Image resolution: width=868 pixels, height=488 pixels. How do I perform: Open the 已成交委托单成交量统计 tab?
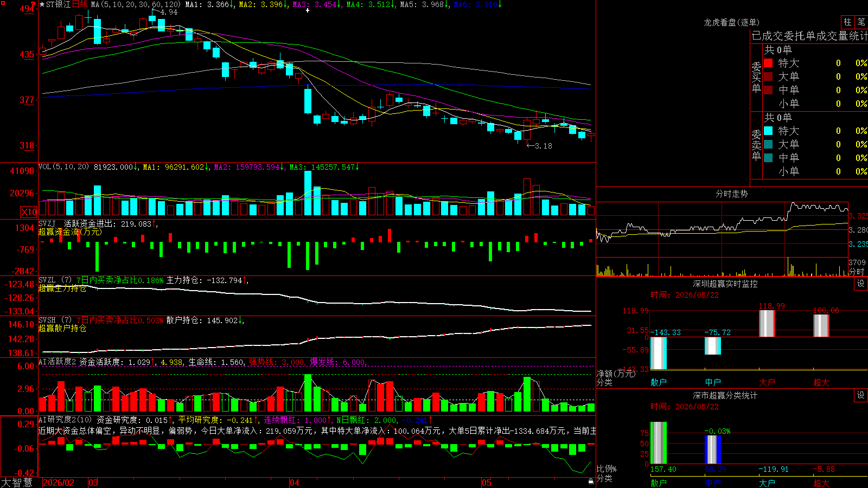click(809, 36)
